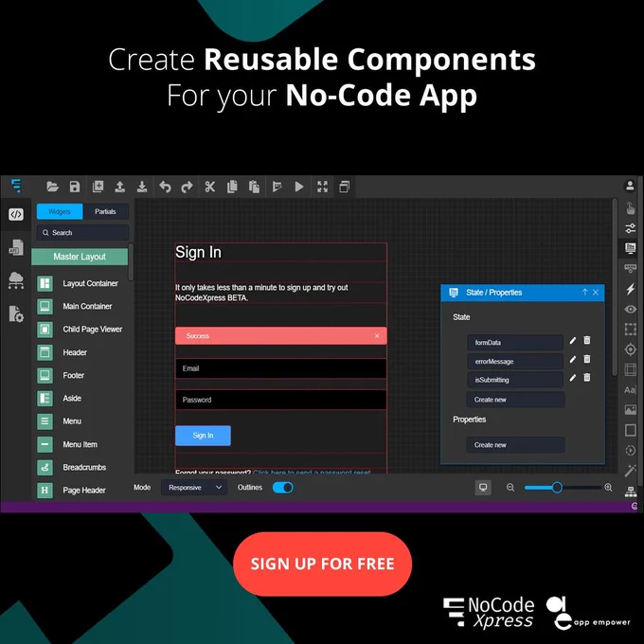
Task: Open code view sidebar icon
Action: (16, 214)
